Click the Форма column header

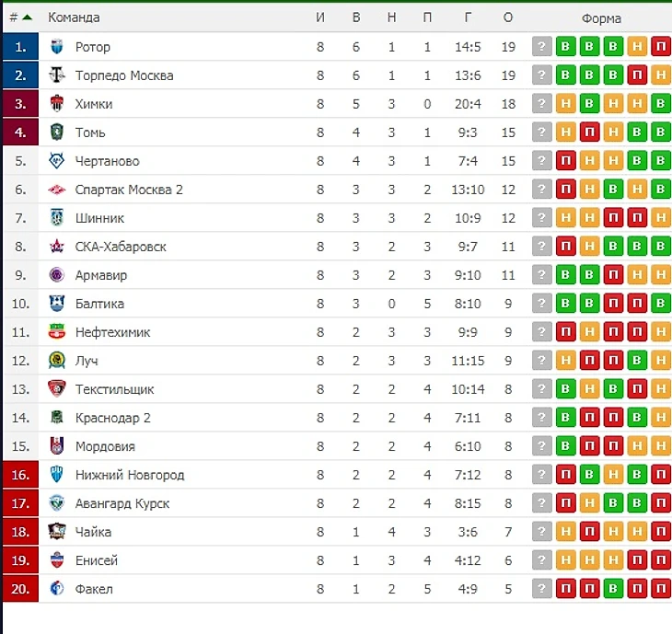[601, 17]
